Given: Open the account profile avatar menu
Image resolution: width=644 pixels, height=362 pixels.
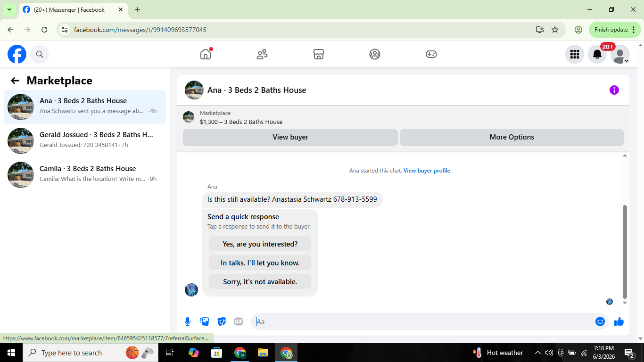Looking at the screenshot, I should point(620,54).
